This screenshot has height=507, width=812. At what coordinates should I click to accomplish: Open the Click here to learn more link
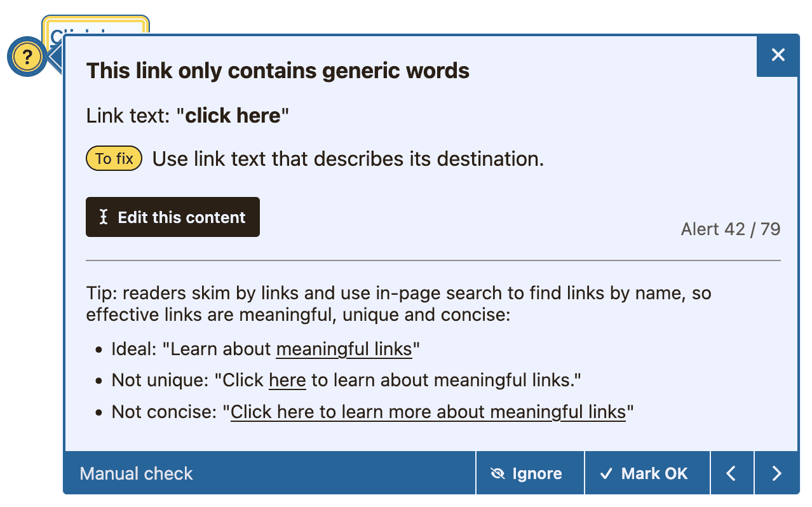click(x=428, y=412)
